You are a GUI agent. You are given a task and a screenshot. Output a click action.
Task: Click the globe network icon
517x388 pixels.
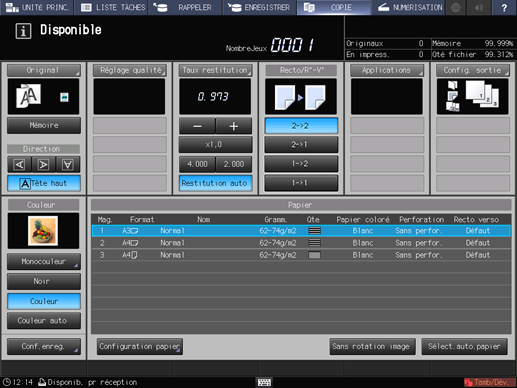click(x=456, y=7)
